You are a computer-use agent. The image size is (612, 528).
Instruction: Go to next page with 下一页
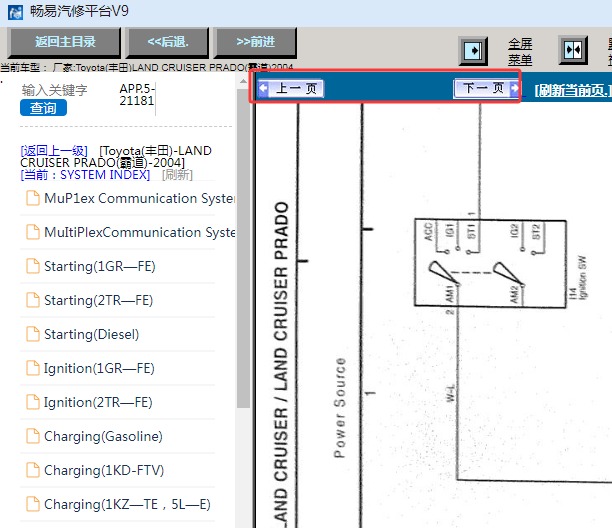[x=486, y=88]
